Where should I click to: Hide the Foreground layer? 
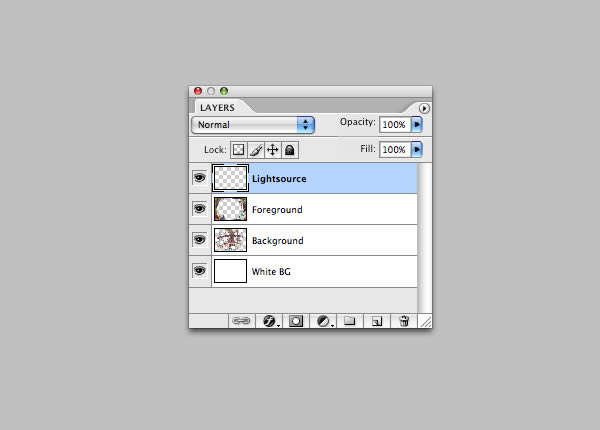pyautogui.click(x=199, y=208)
